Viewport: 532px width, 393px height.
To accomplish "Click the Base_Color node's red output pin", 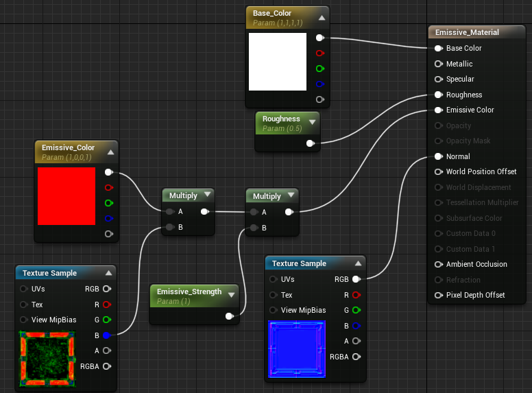I will click(x=320, y=53).
